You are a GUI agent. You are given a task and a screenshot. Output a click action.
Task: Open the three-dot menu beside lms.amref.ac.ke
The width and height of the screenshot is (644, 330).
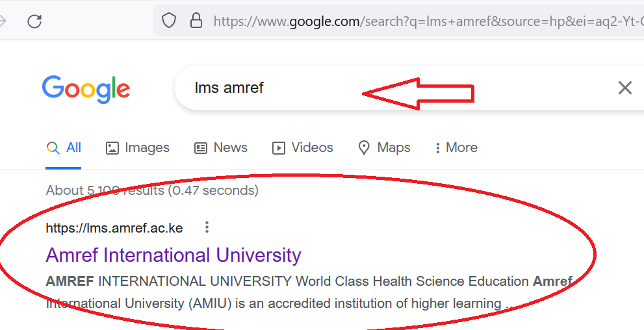tap(207, 227)
